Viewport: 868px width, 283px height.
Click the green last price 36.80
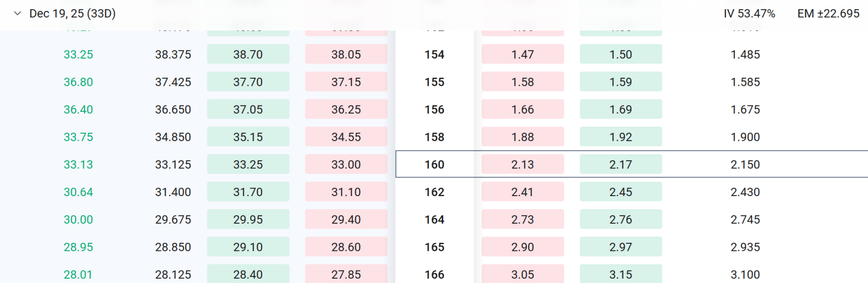78,82
